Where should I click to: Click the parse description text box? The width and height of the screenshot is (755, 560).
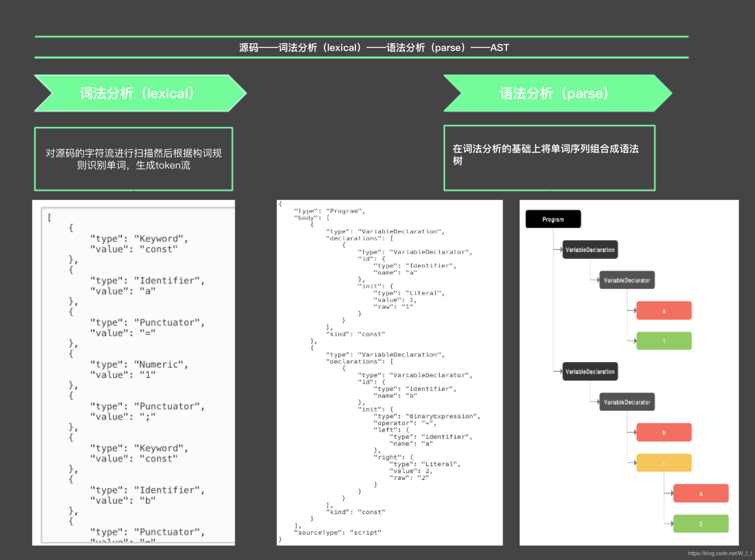pos(549,157)
